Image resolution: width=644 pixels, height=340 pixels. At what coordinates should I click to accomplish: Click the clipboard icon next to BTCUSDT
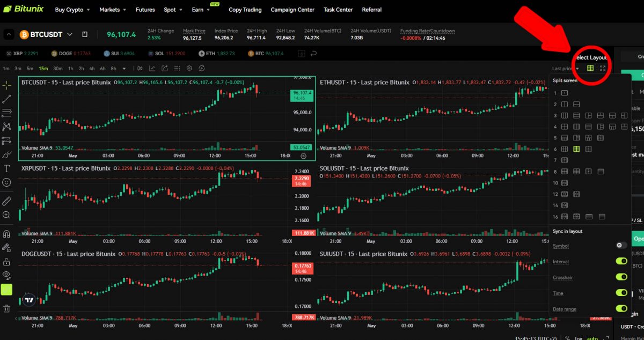[x=85, y=34]
